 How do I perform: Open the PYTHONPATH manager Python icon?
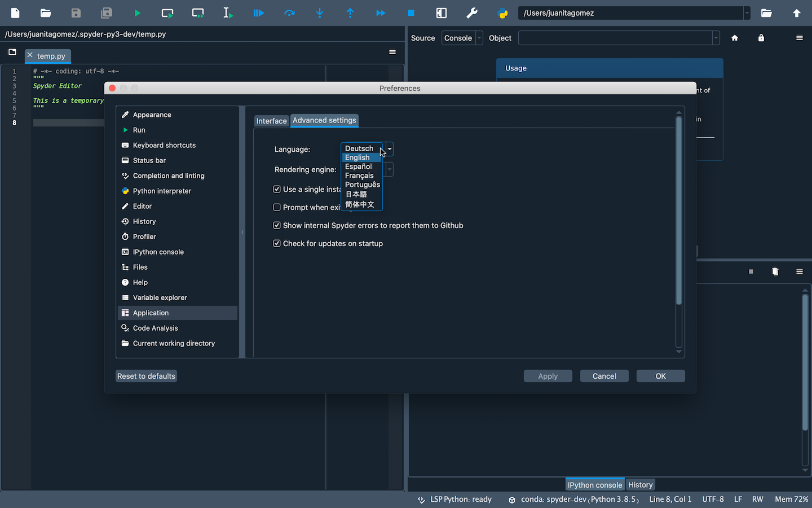coord(501,12)
